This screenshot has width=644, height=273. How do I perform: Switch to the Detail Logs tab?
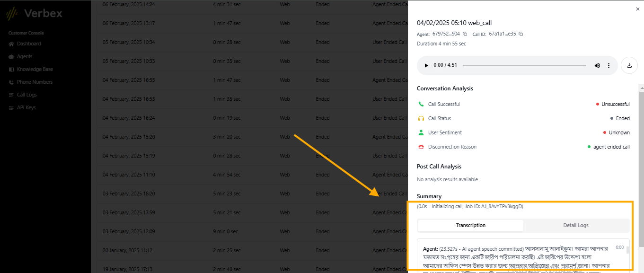[575, 225]
